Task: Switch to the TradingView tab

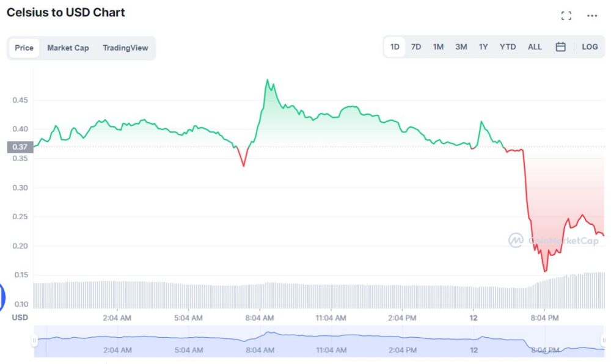Action: coord(125,48)
